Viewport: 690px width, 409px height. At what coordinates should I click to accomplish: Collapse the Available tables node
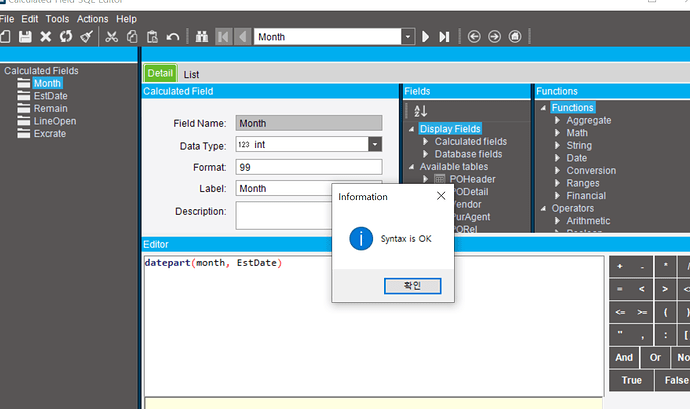[411, 167]
